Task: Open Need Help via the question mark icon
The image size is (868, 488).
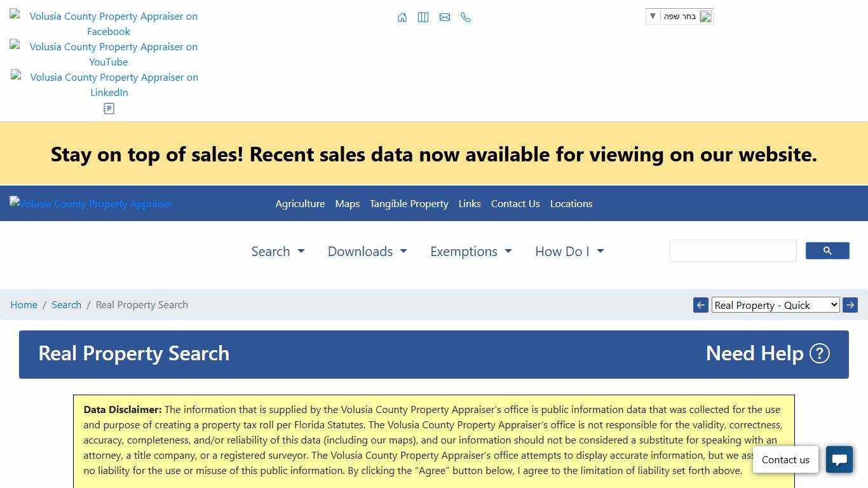Action: 820,353
